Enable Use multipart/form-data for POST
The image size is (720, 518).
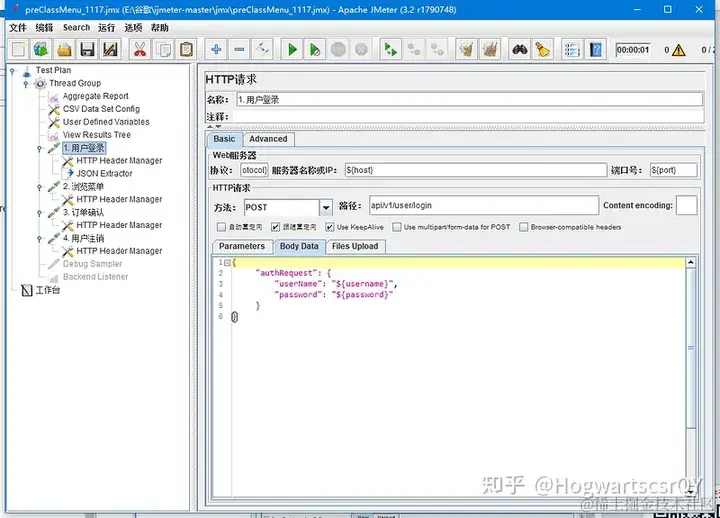397,227
